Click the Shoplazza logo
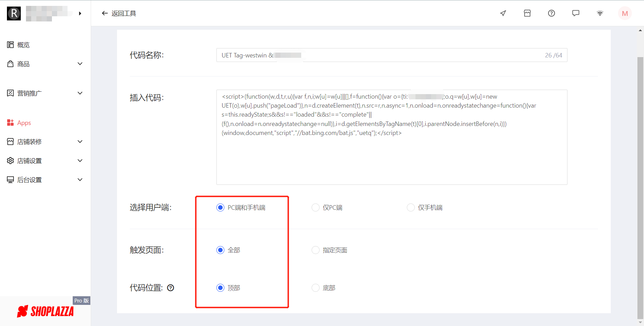The image size is (644, 326). pyautogui.click(x=45, y=311)
